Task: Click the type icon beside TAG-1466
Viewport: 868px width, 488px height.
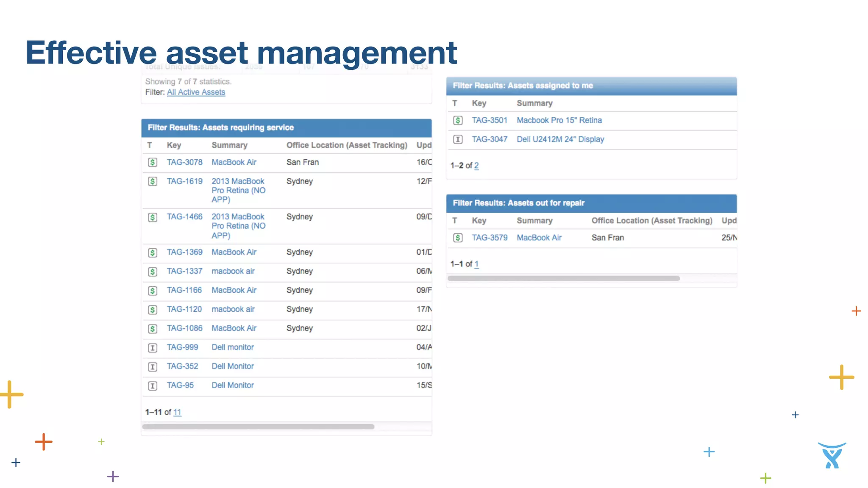Action: [153, 217]
